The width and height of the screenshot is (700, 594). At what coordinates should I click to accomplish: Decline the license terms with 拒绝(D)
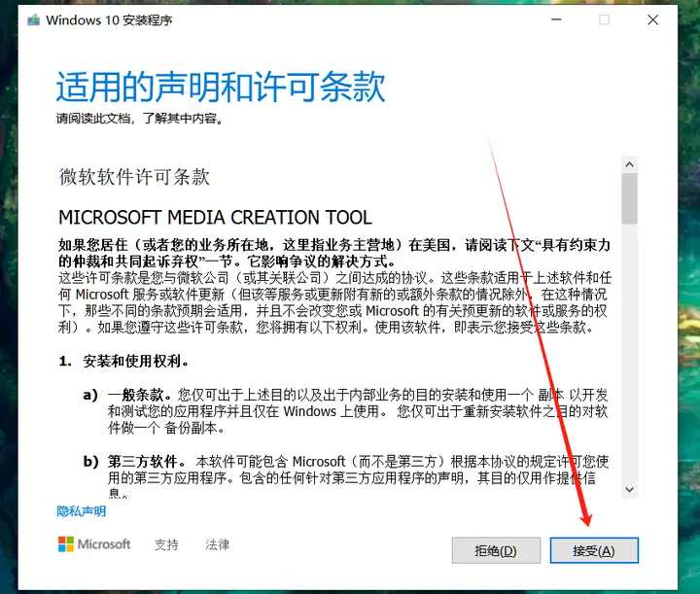pyautogui.click(x=496, y=550)
